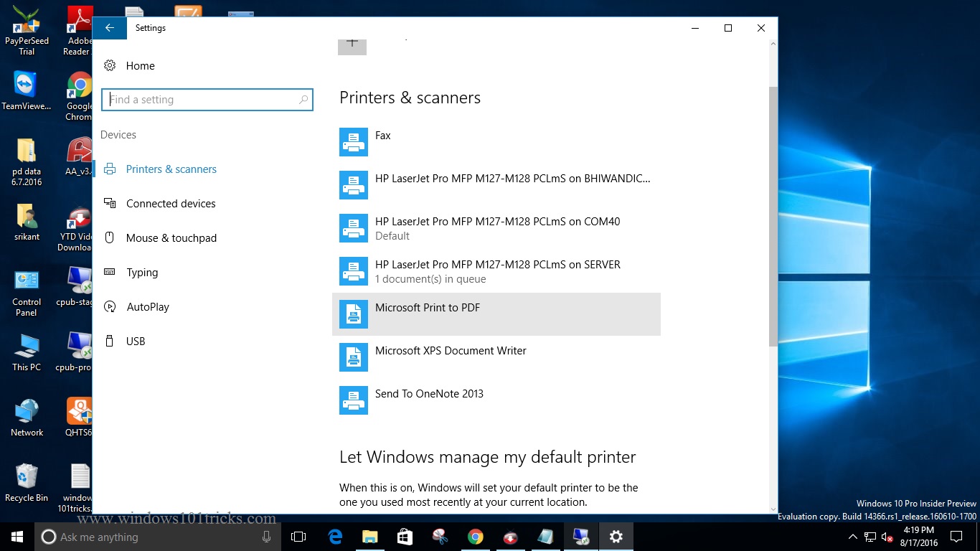Open Connected devices section
Viewport: 980px width, 551px height.
(x=171, y=204)
